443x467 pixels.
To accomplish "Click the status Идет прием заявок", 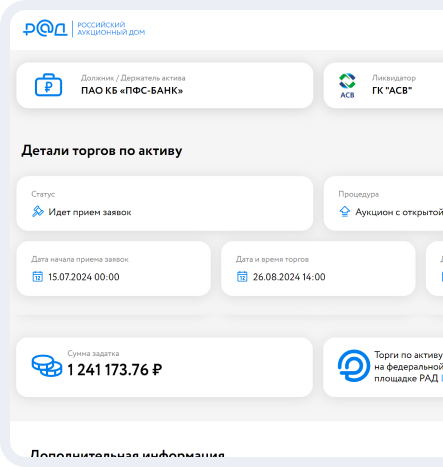I will [90, 212].
